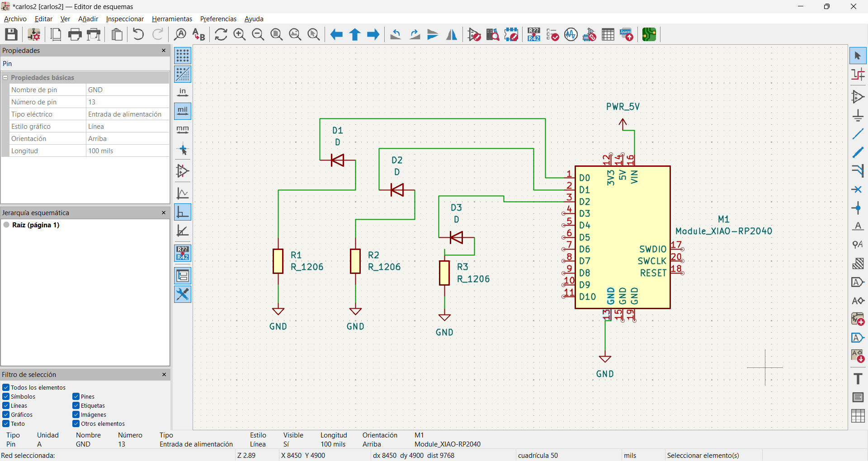Viewport: 868px width, 461px height.
Task: Export the bill of materials
Action: 627,34
